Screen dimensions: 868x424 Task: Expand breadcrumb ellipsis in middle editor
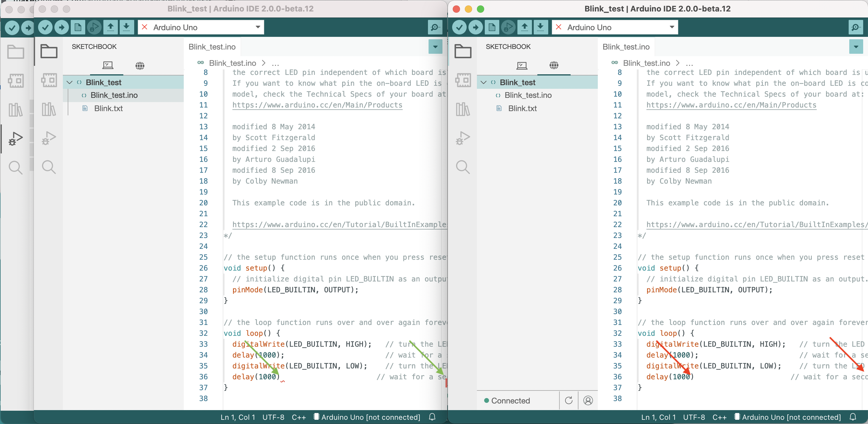coord(275,63)
